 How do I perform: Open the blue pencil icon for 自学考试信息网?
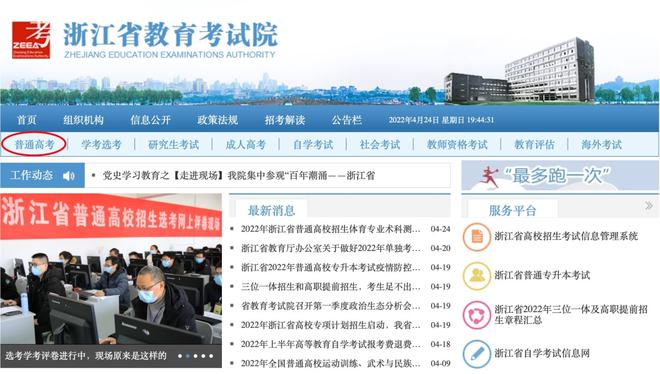pos(476,354)
